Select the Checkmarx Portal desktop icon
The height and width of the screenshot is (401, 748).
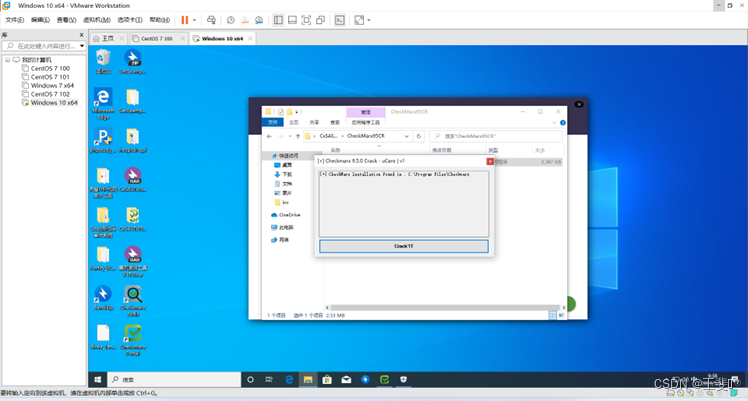point(133,340)
